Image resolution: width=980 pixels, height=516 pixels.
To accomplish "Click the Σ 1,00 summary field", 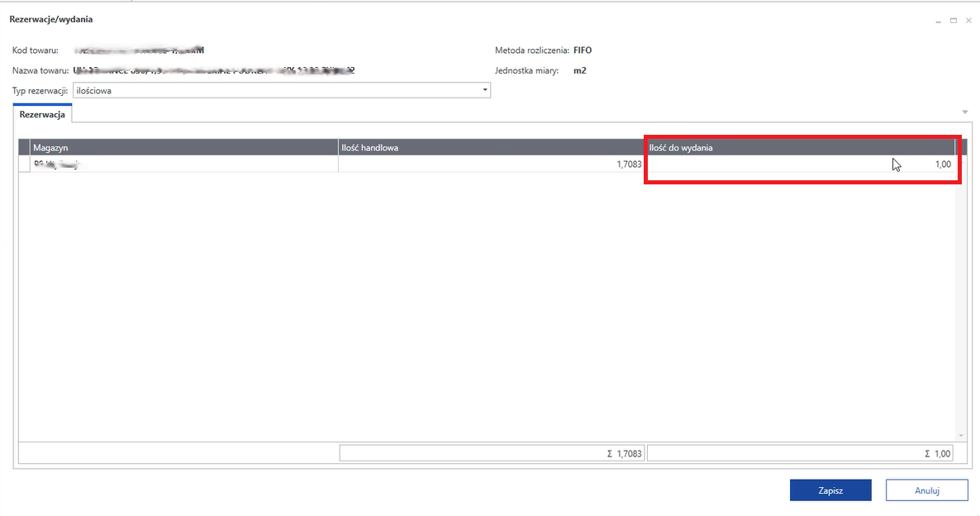I will click(x=800, y=453).
